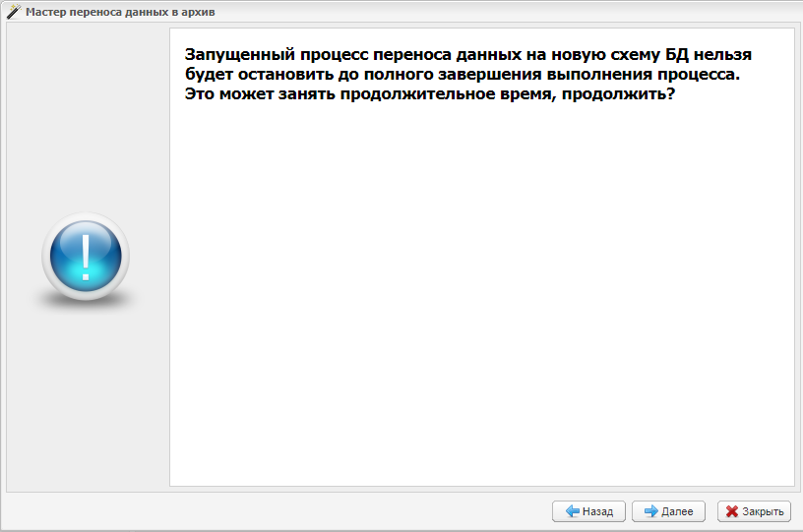Viewport: 803px width, 532px height.
Task: Go back with the Назад button label
Action: [597, 511]
